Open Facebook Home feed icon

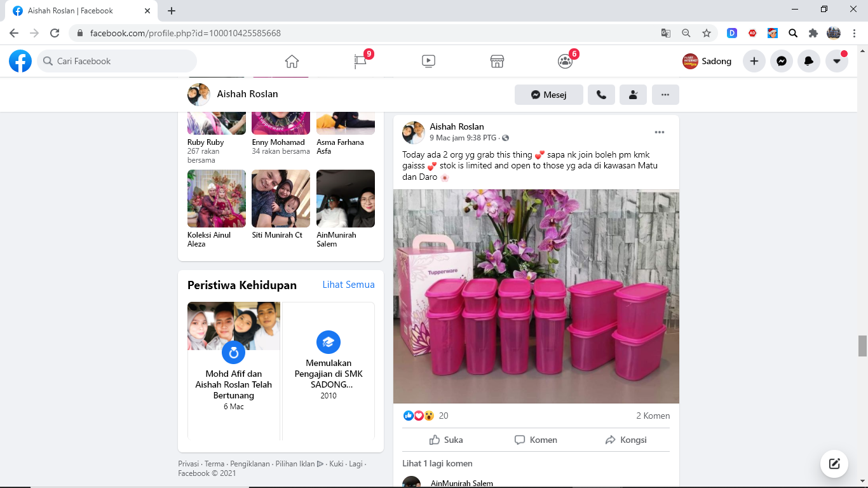point(292,62)
